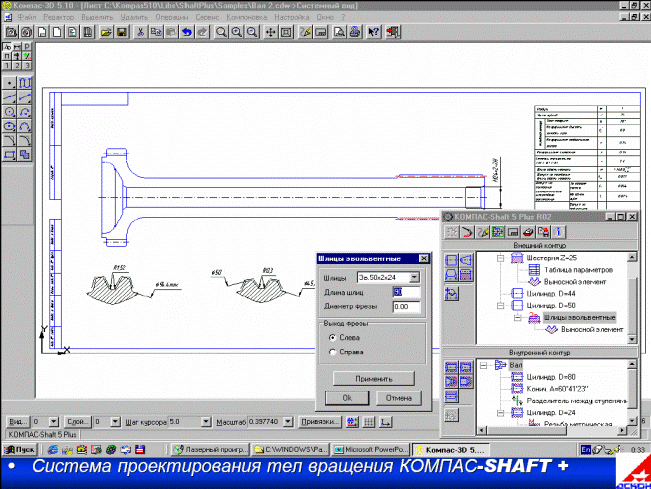Collapse 'Вал' node in inner contour
The image size is (651, 489).
483,365
